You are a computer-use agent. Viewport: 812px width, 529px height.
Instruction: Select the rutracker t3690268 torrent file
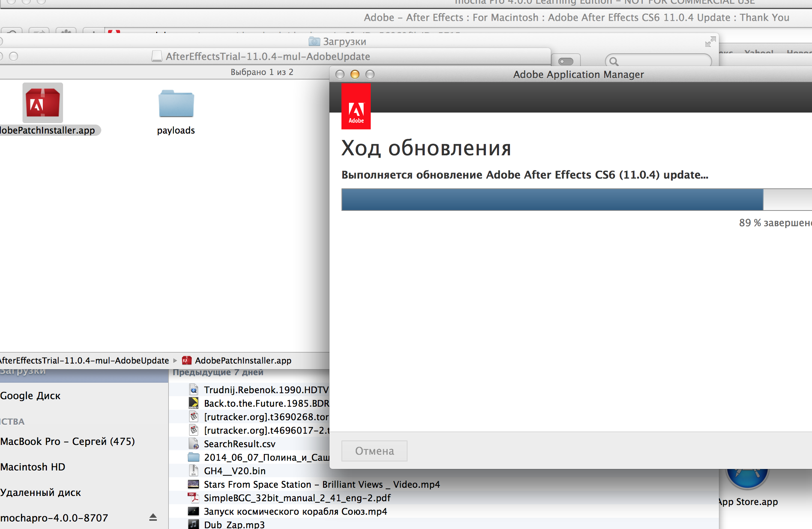tap(249, 417)
